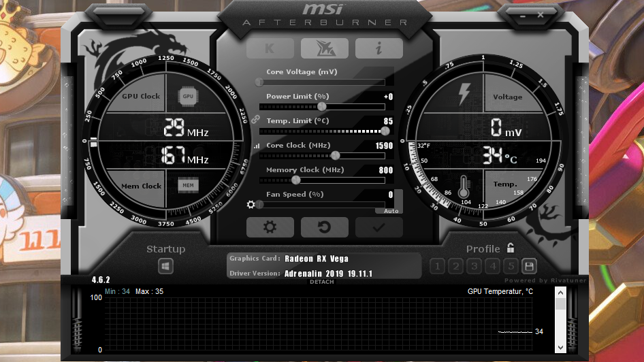Viewport: 644px width, 362px height.
Task: Click the Temp. Limit slider handle
Action: click(x=385, y=131)
